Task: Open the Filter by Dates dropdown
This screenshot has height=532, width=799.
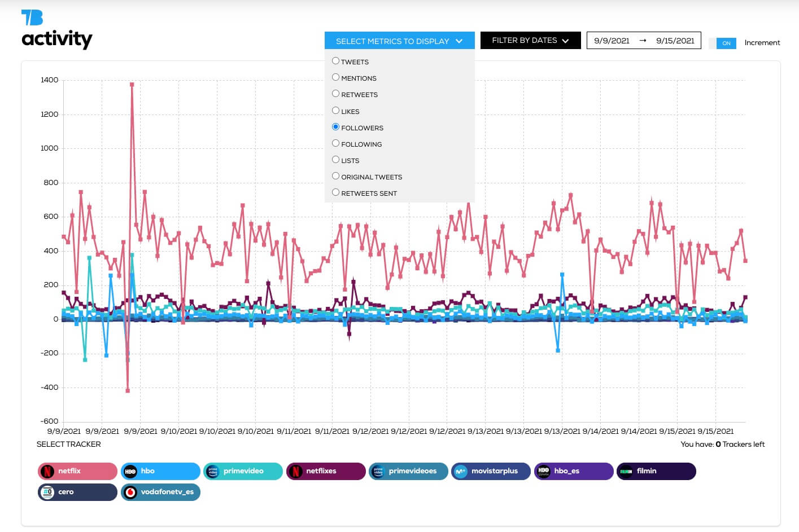Action: (530, 40)
